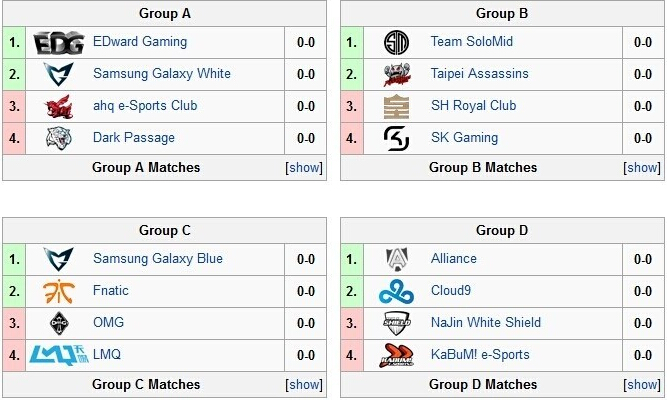Screen dimensions: 667x400
Task: Click the EDward Gaming team logo
Action: coord(58,43)
